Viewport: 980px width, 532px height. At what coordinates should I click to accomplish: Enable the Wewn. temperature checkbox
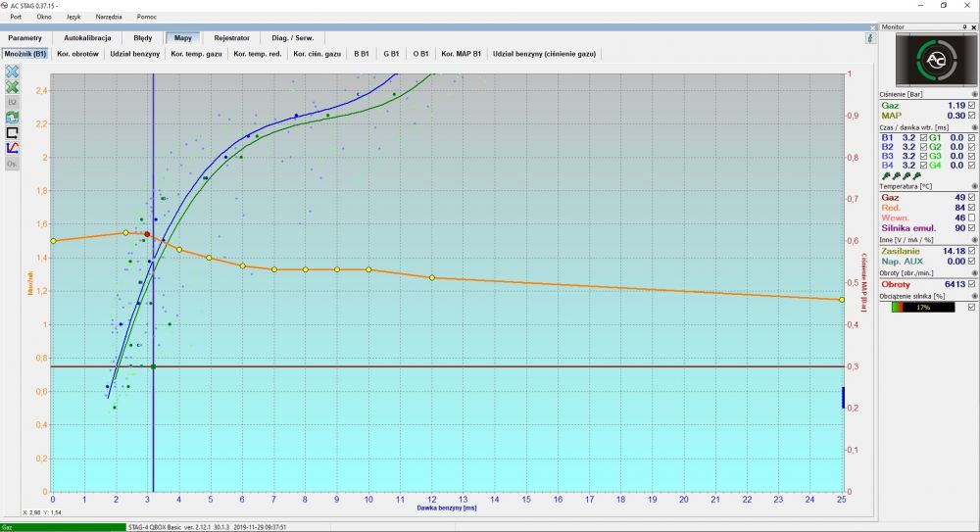971,218
